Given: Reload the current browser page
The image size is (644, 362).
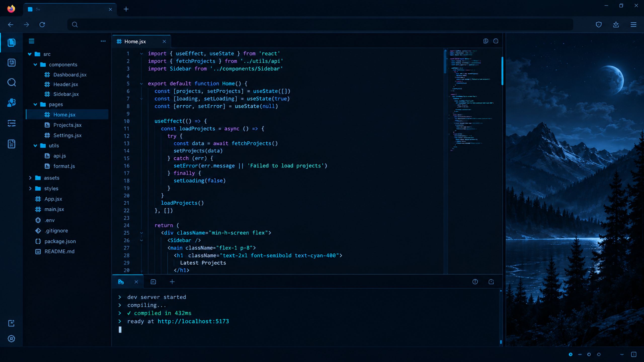Looking at the screenshot, I should (x=42, y=25).
